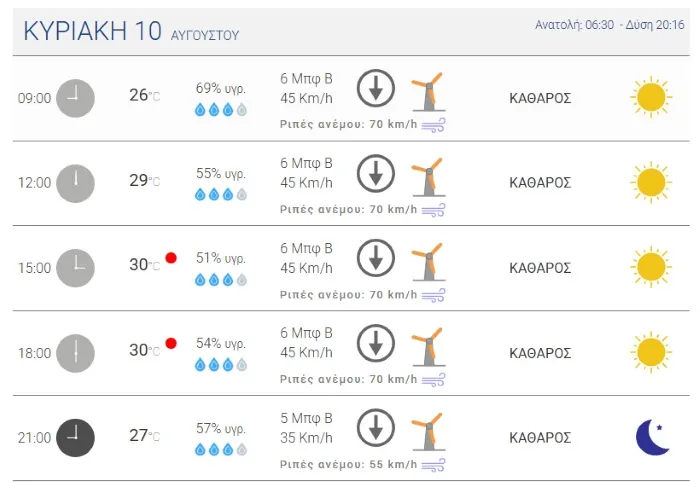Viewport: 700px width, 482px height.
Task: Click the wind direction arrow at 21:00
Action: [x=376, y=428]
